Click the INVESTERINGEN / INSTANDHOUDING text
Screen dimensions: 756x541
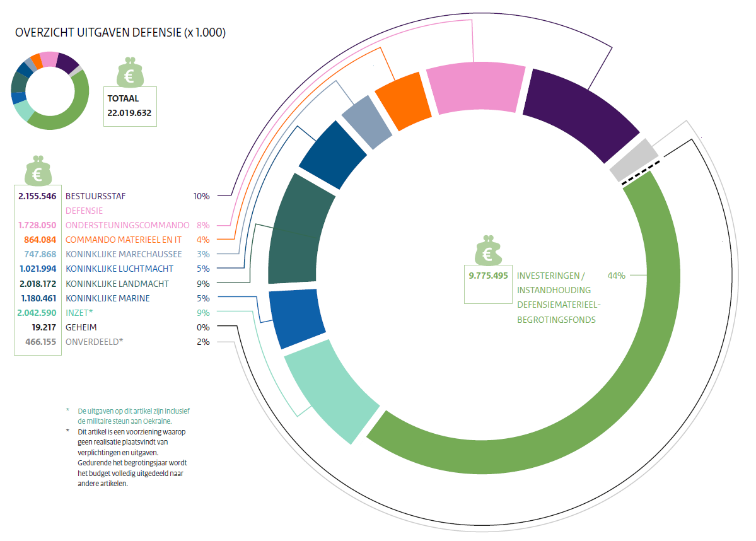[554, 283]
